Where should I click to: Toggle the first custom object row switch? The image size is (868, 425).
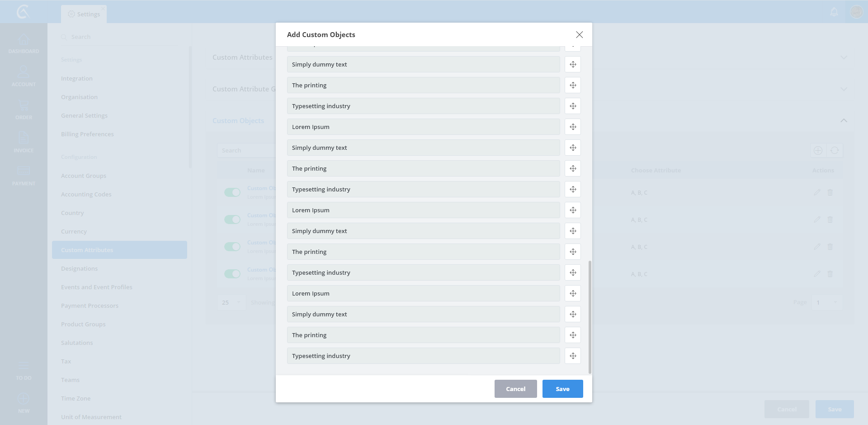tap(232, 192)
